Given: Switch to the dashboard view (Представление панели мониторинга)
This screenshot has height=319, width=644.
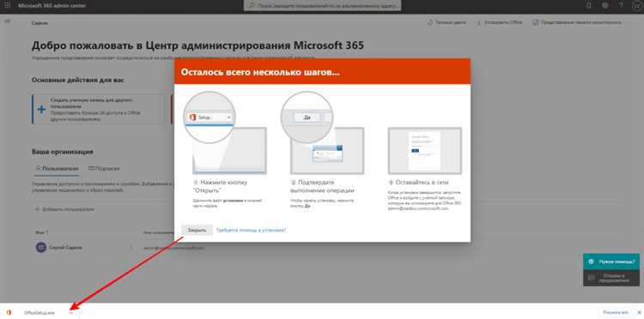Looking at the screenshot, I should 577,22.
